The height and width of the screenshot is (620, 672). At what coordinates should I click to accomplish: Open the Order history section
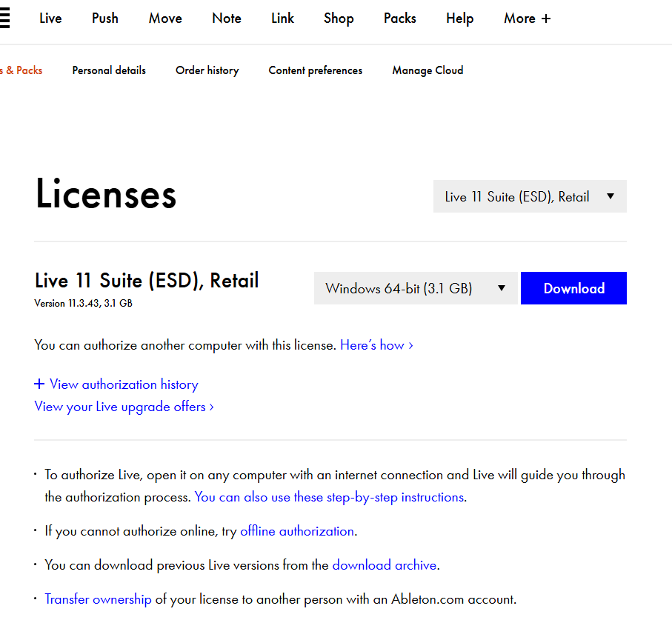click(x=207, y=70)
